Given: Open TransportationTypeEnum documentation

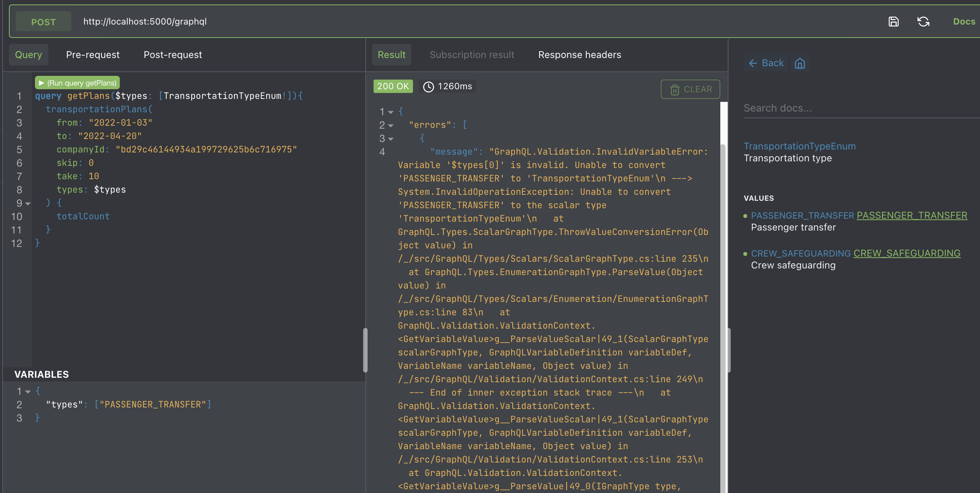Looking at the screenshot, I should [x=800, y=146].
